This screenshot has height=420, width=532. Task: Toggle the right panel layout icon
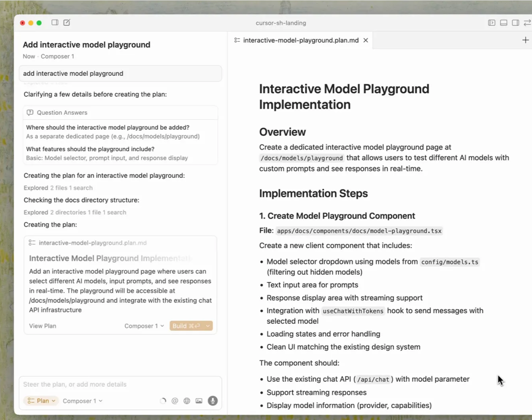pos(515,23)
